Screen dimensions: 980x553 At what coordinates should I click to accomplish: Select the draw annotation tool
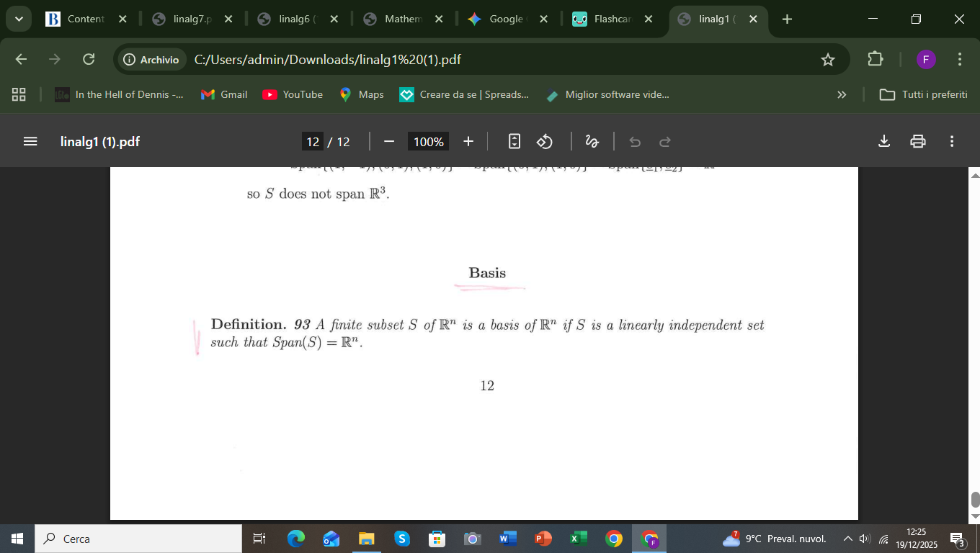[592, 142]
